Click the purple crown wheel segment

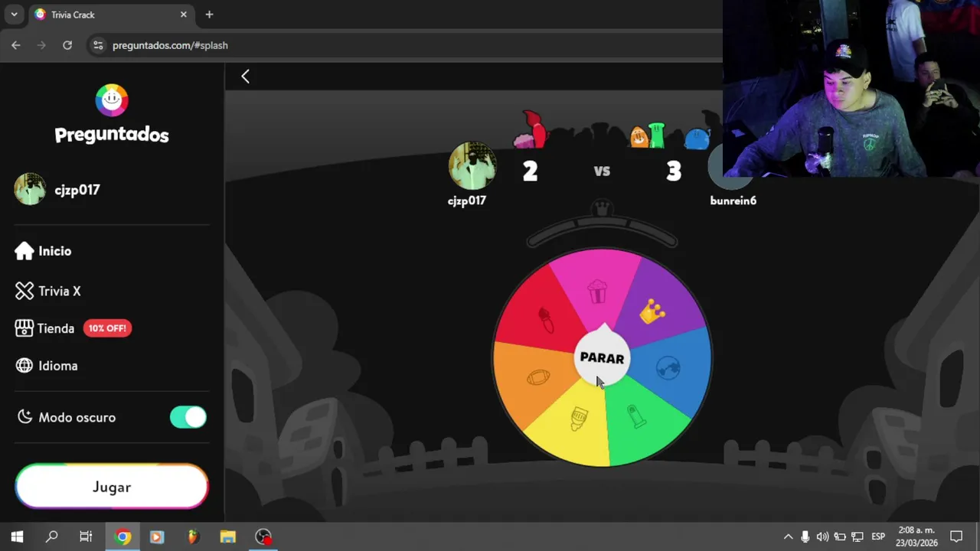652,311
